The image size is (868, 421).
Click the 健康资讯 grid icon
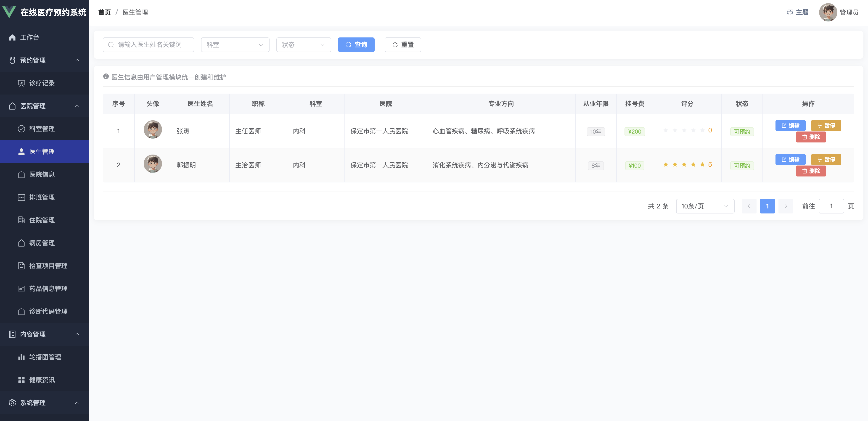pos(21,380)
